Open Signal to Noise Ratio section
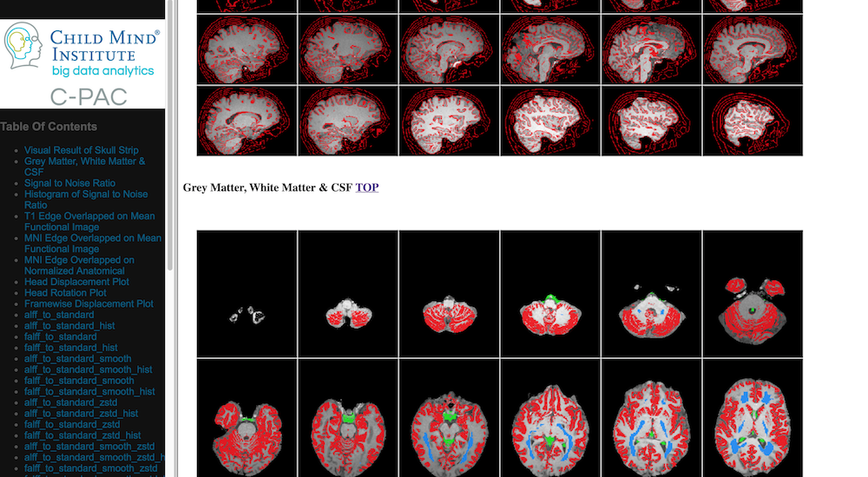Screen dimensions: 868x477 pyautogui.click(x=69, y=183)
